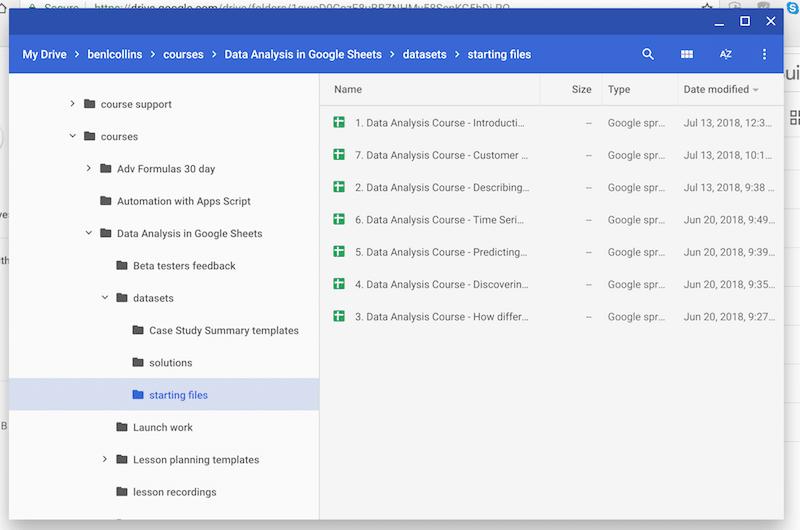
Task: Click the folder icon beside lesson recordings
Action: 122,491
